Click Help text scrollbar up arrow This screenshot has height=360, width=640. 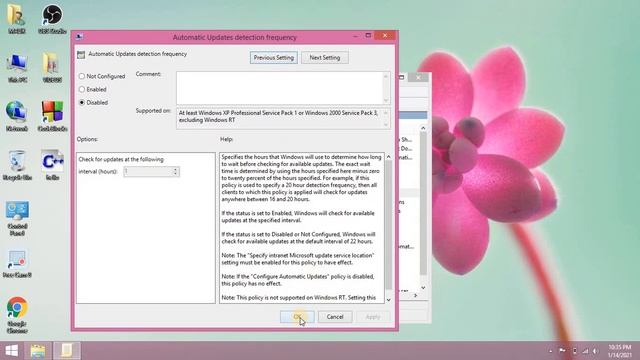point(388,157)
